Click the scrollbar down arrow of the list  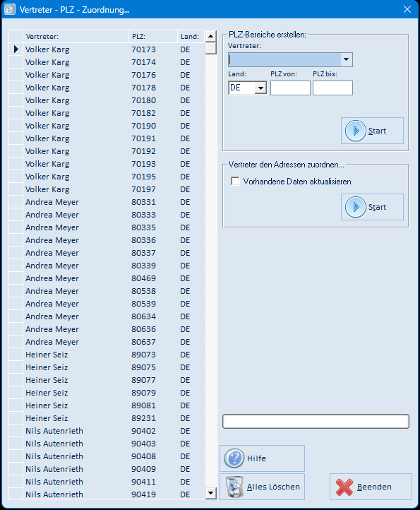click(x=211, y=493)
